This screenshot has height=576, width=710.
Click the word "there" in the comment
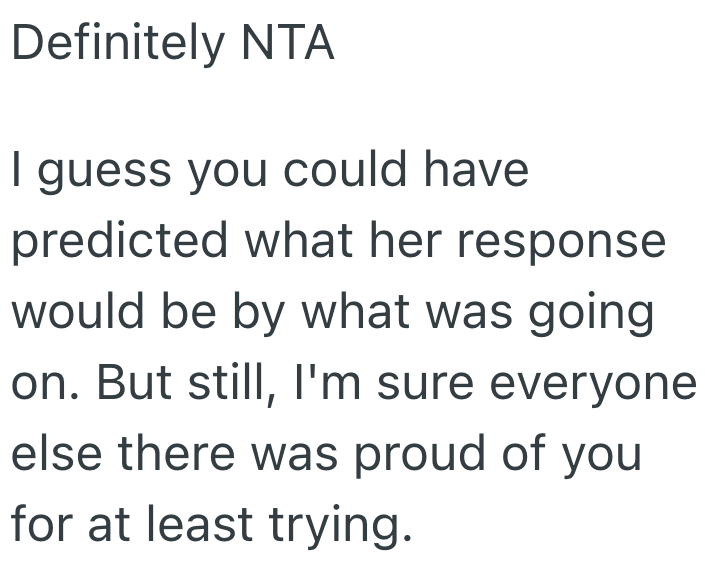pos(172,453)
